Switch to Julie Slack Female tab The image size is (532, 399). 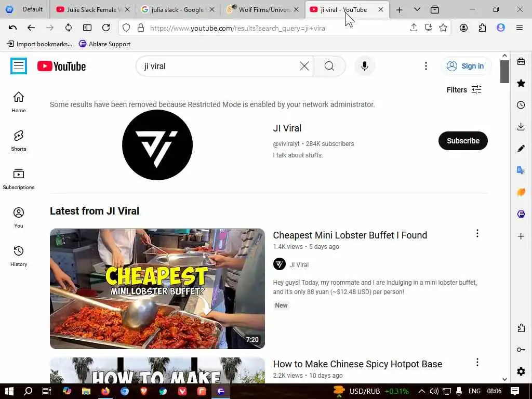point(91,9)
